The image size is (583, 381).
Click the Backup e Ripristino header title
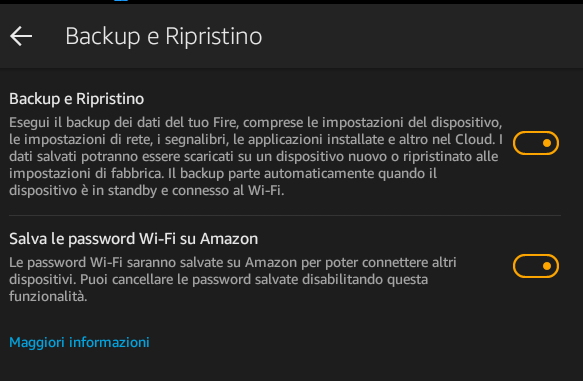164,37
